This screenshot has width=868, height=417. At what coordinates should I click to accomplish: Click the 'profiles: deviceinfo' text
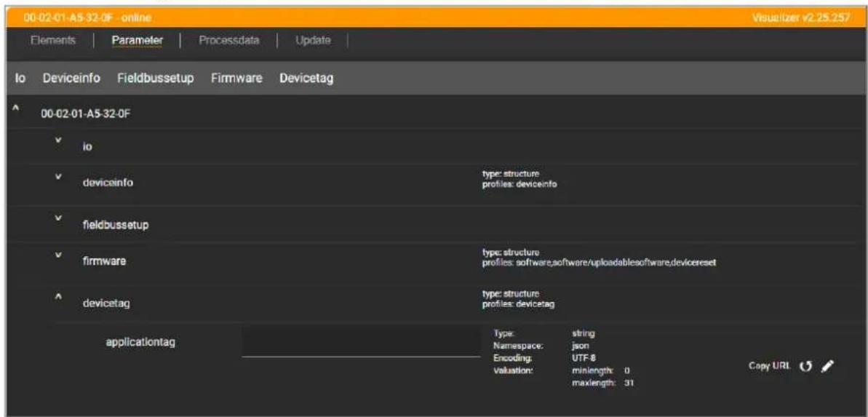point(519,186)
